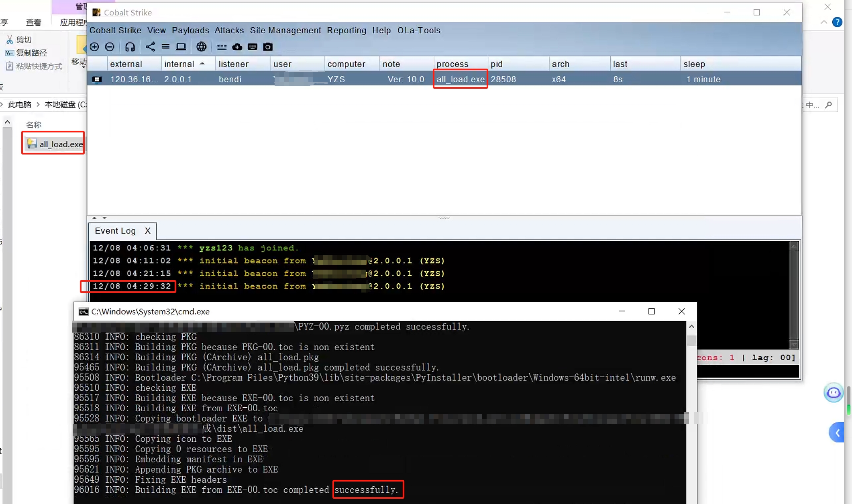Collapse the Explorer ribbon chevron

[x=824, y=22]
